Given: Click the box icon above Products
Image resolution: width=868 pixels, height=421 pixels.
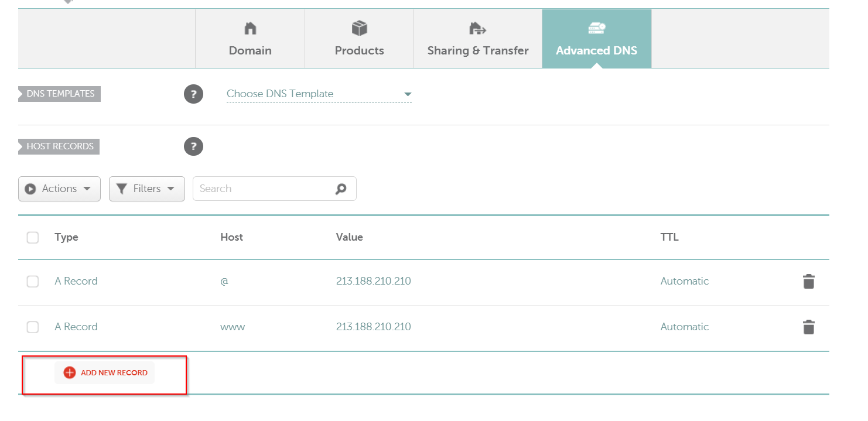Looking at the screenshot, I should coord(359,28).
